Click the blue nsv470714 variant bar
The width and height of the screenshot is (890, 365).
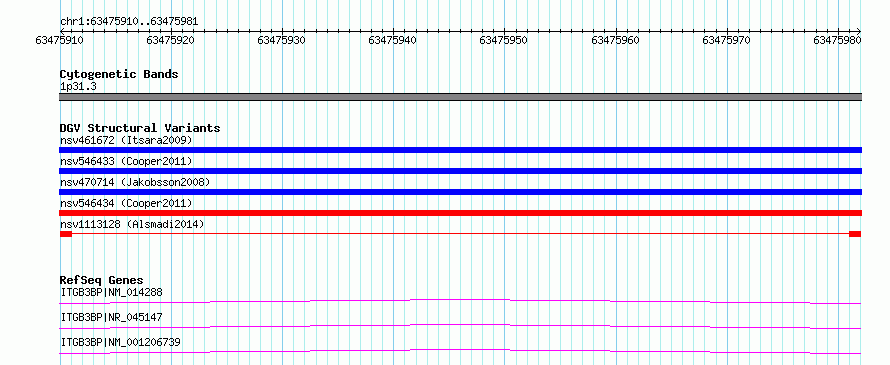click(460, 192)
